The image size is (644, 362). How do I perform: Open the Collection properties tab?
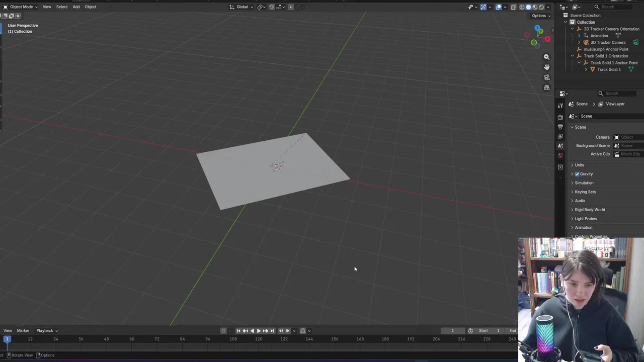coord(560,167)
